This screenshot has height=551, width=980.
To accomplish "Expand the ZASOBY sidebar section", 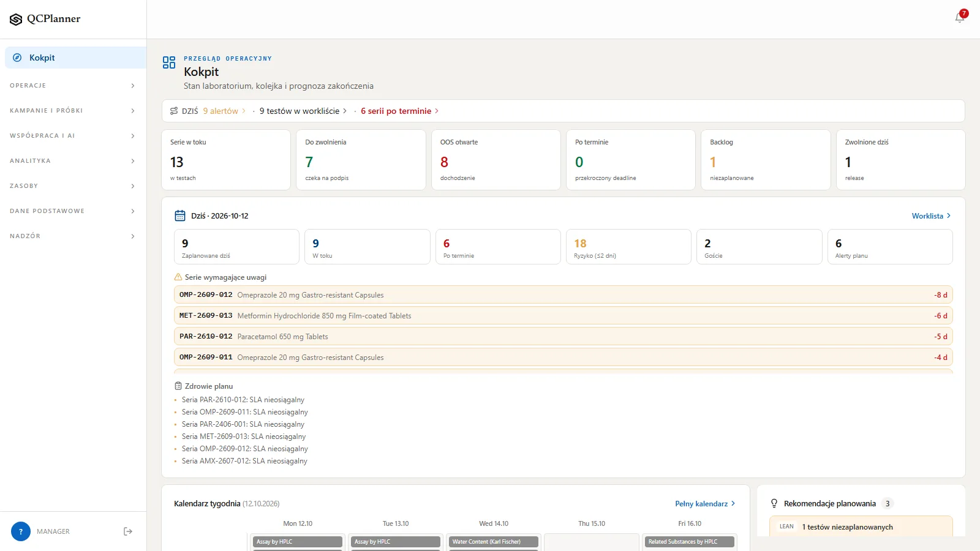I will pos(73,186).
